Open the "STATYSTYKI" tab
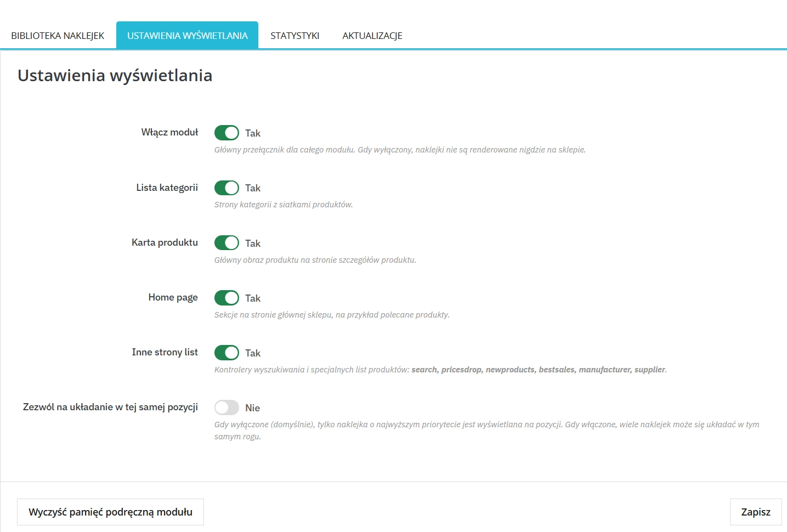This screenshot has width=787, height=532. [295, 35]
